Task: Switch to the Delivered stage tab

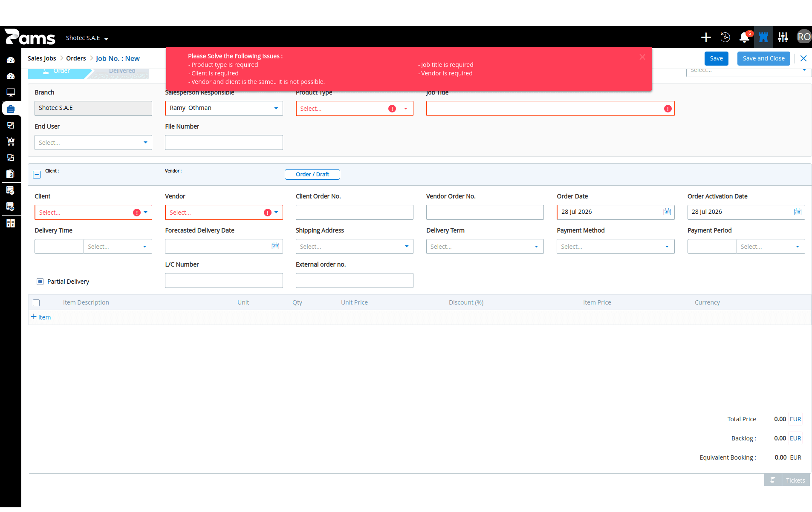Action: (122, 71)
